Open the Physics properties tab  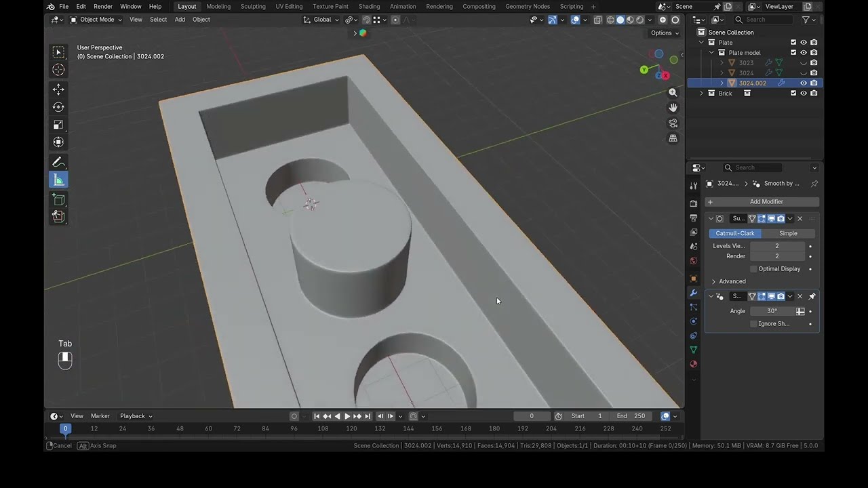coord(693,321)
